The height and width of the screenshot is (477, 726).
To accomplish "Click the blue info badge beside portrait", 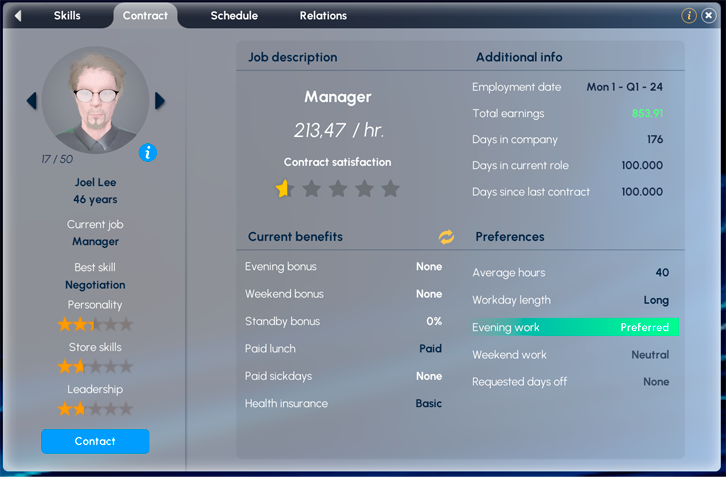I will pyautogui.click(x=148, y=153).
